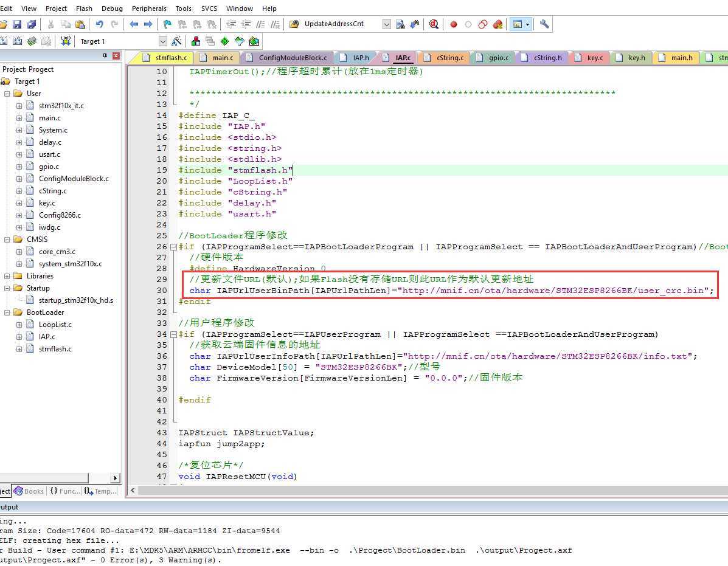The height and width of the screenshot is (566, 728).
Task: Toggle insert breakpoint red circle
Action: click(x=454, y=24)
